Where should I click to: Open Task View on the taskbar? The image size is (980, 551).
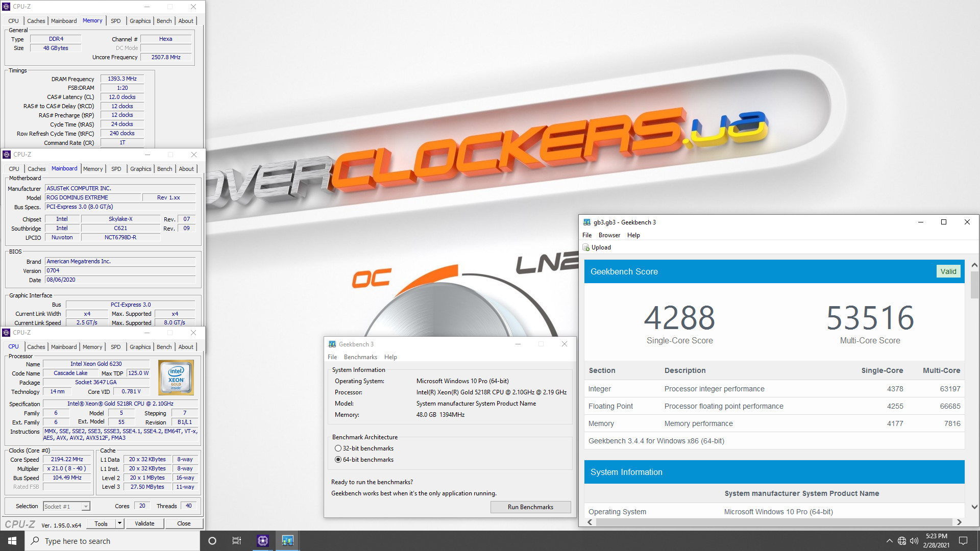(237, 541)
